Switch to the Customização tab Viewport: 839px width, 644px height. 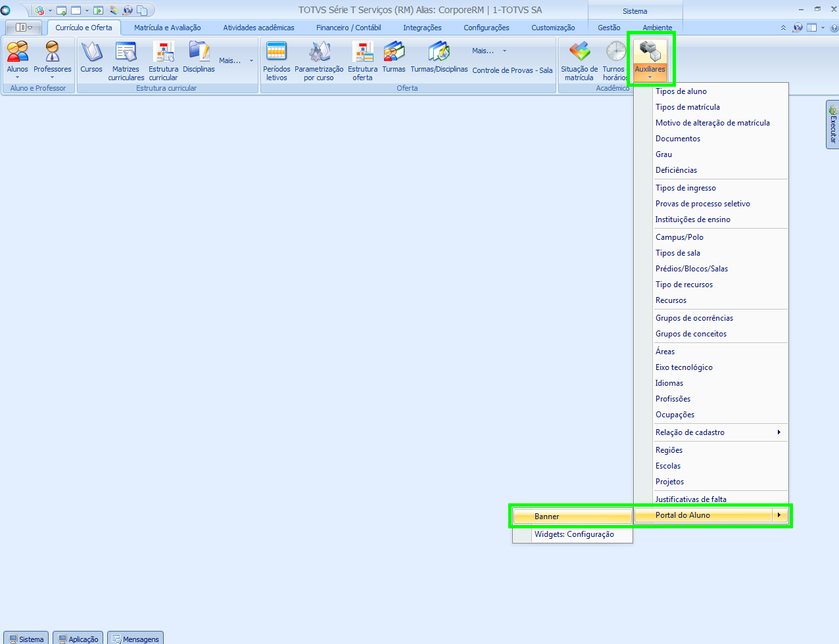click(x=553, y=28)
